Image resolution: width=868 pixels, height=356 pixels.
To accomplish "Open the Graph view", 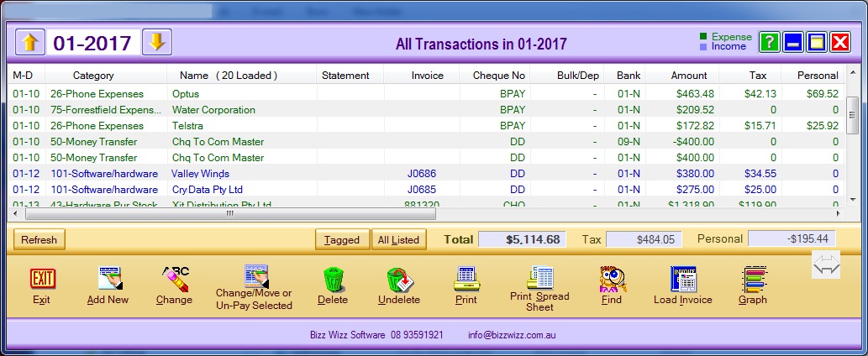I will coord(752,279).
